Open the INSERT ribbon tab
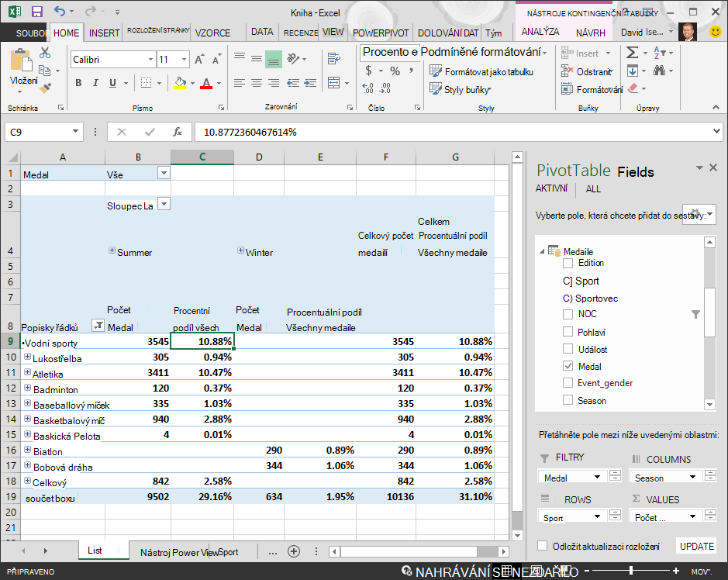 [105, 33]
